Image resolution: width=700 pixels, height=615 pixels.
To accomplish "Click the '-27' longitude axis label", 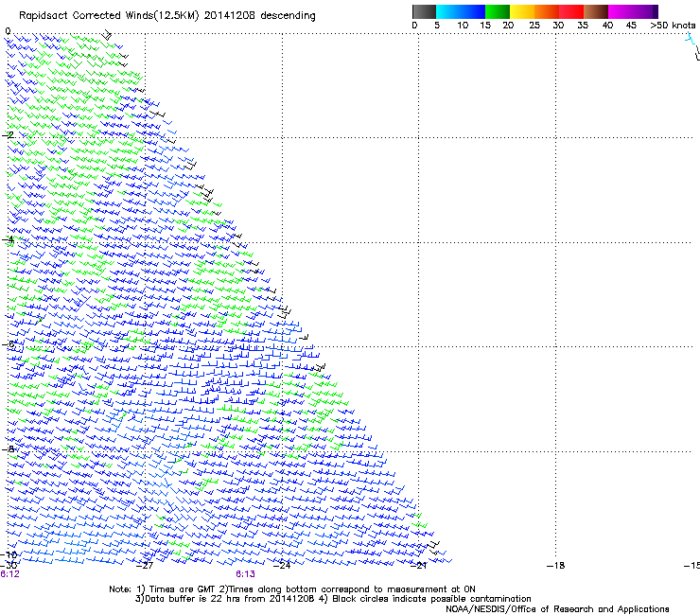I will [x=145, y=566].
